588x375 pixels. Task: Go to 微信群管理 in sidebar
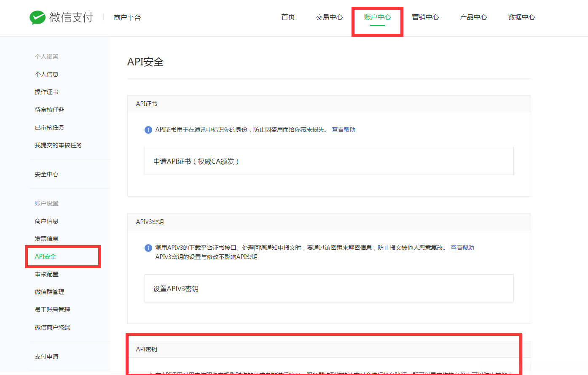click(49, 292)
